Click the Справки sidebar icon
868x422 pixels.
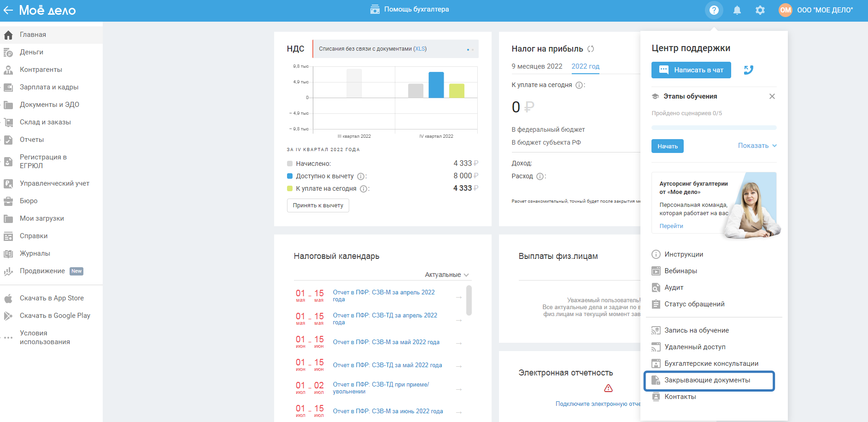click(8, 236)
